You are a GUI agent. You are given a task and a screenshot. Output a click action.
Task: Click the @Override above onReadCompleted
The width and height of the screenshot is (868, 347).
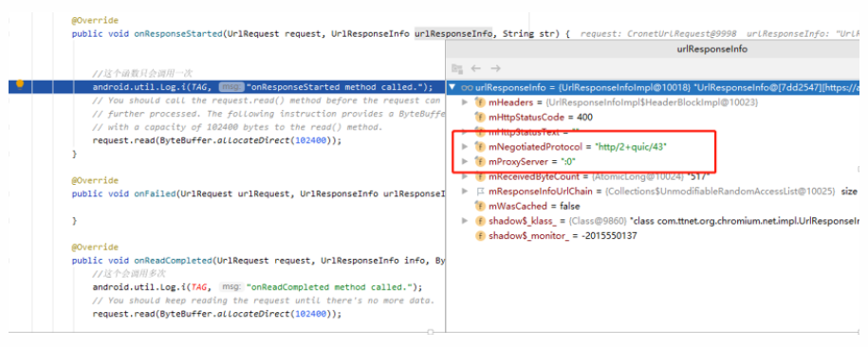click(x=95, y=247)
